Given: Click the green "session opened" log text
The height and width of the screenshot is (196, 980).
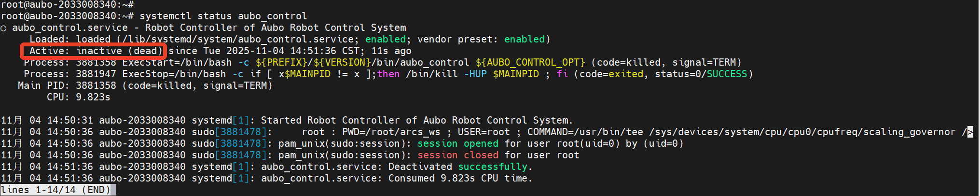Looking at the screenshot, I should [457, 143].
